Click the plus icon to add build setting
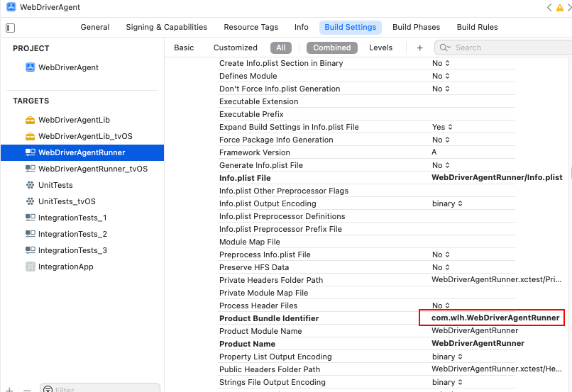Image resolution: width=572 pixels, height=392 pixels. click(420, 47)
